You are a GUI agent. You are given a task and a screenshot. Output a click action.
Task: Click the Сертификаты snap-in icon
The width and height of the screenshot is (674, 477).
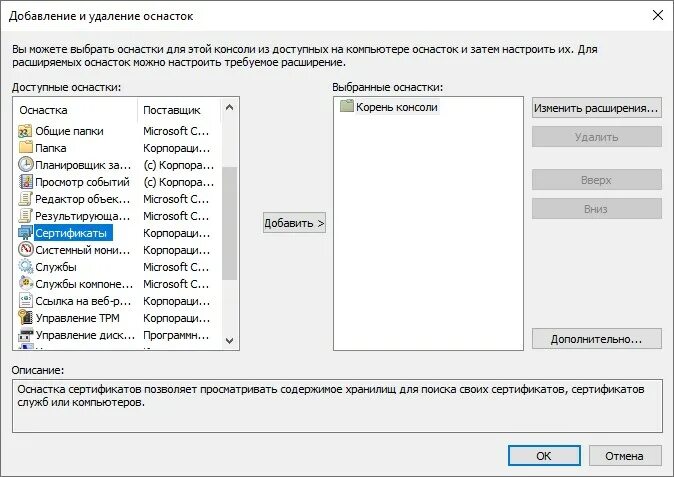tap(25, 233)
